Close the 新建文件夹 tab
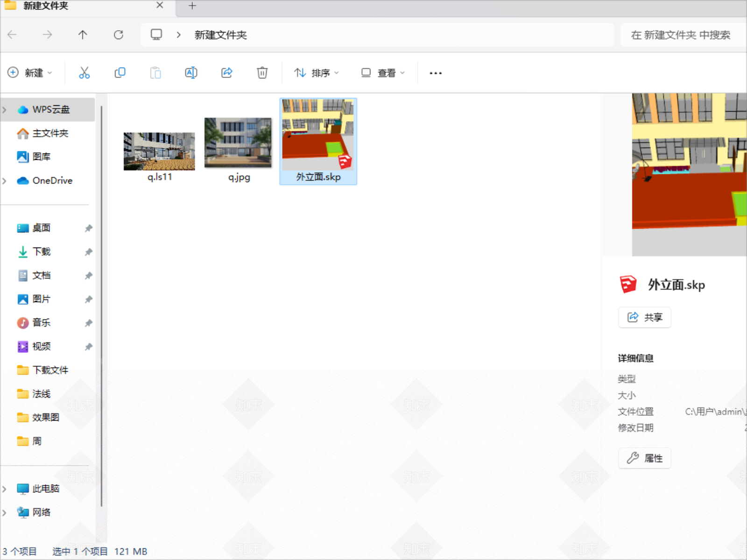The height and width of the screenshot is (560, 747). tap(160, 5)
